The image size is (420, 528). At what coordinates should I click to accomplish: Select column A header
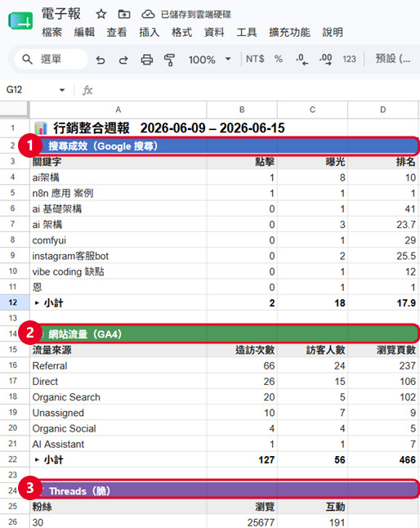118,110
